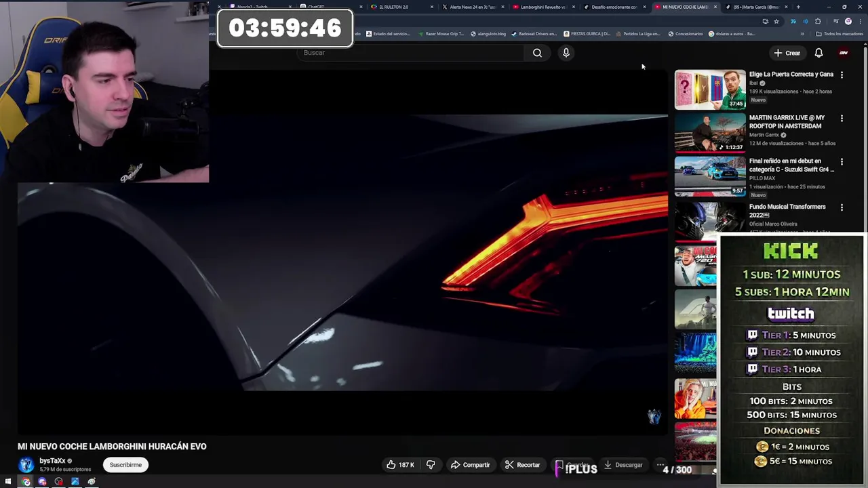Open Chrome from the Windows taskbar
Viewport: 868px width, 488px height.
tap(26, 482)
